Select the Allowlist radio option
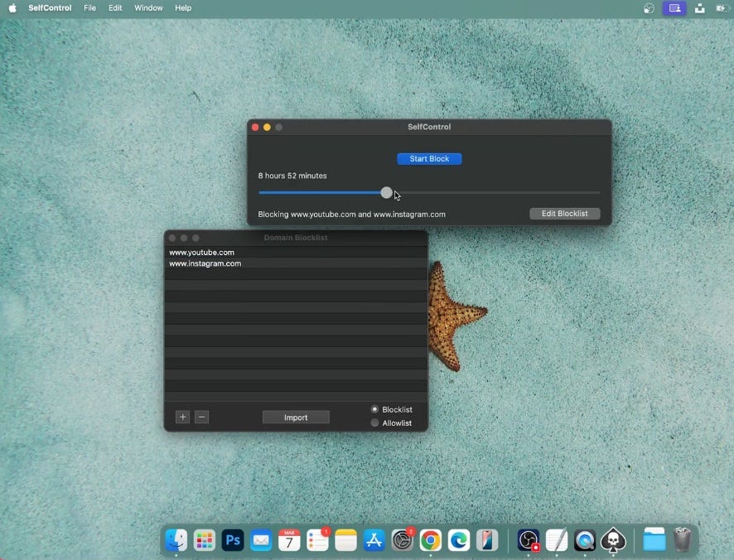734x560 pixels. (x=374, y=422)
